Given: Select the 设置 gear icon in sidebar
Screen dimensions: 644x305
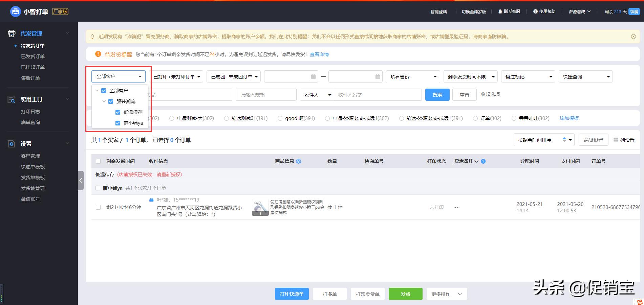Looking at the screenshot, I should point(11,143).
